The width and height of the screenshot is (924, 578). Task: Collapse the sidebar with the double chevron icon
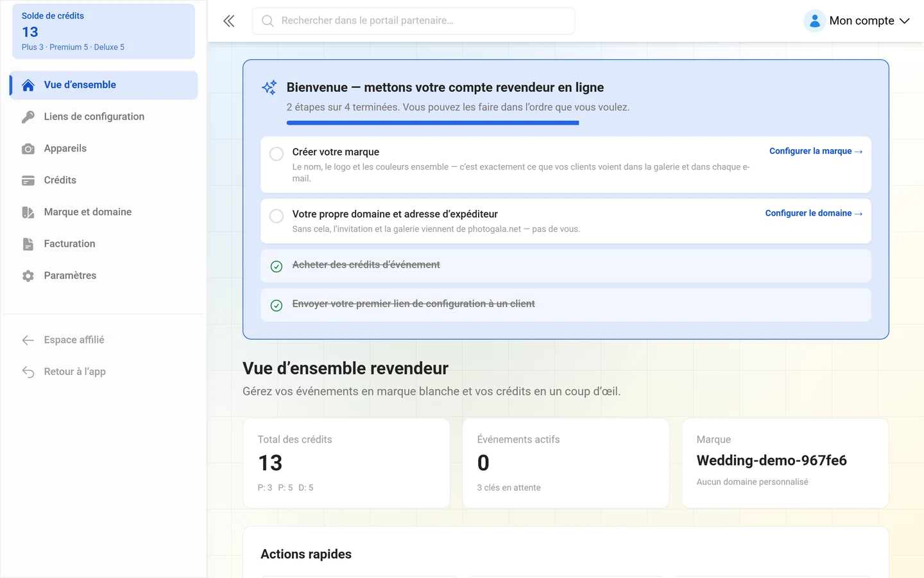[229, 21]
